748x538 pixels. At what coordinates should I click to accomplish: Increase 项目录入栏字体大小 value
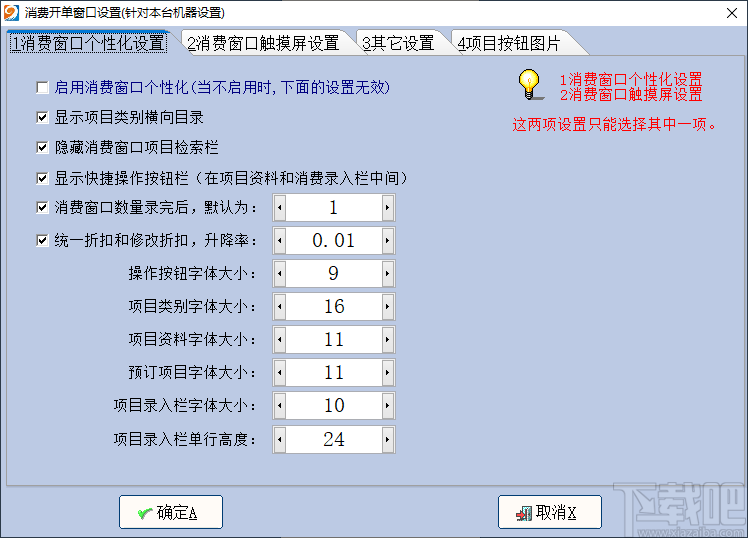tap(387, 405)
